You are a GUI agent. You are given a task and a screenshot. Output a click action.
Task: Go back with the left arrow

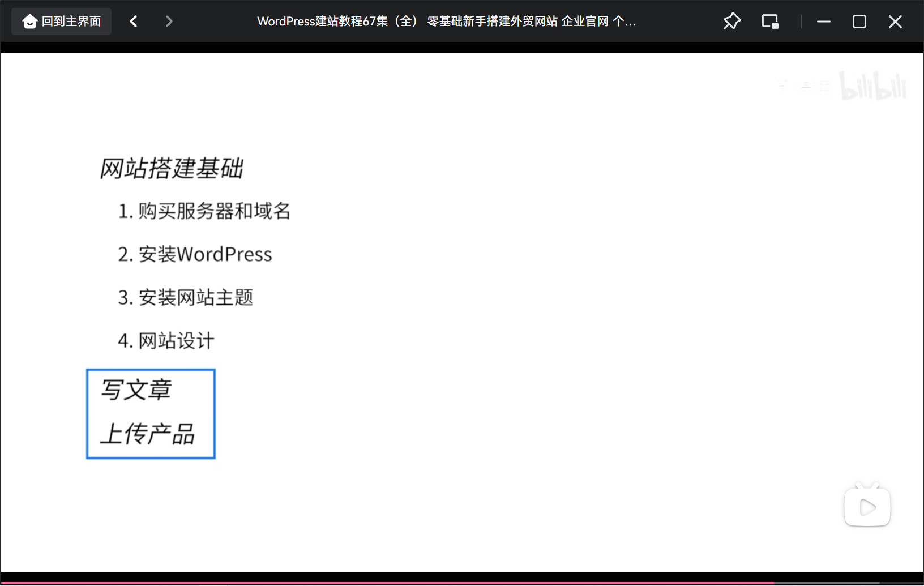pyautogui.click(x=134, y=22)
